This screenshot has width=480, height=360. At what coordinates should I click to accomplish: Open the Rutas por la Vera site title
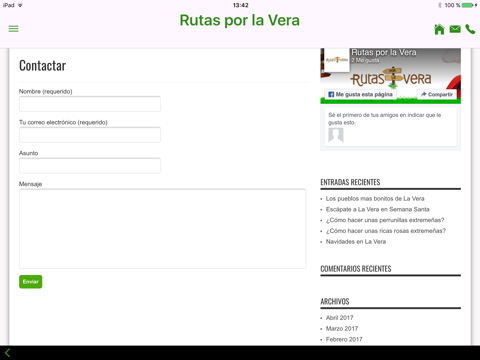(x=240, y=20)
